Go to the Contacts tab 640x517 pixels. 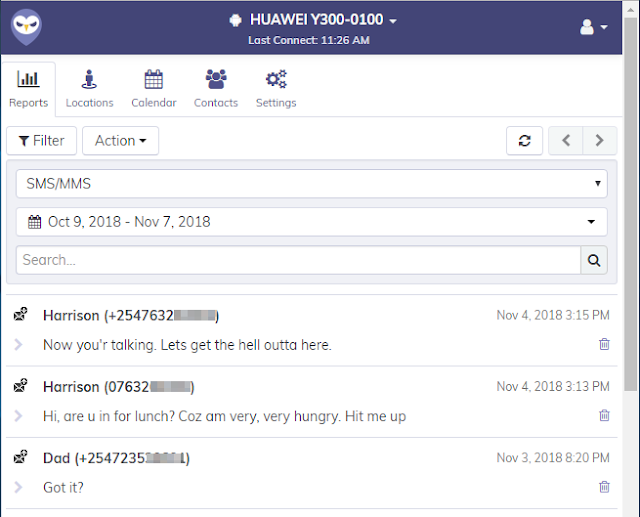coord(216,89)
